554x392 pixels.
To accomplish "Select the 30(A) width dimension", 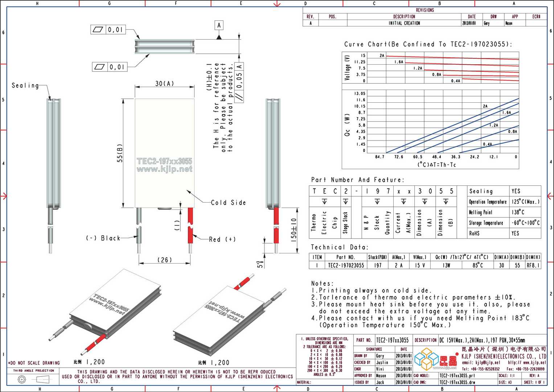I will pos(164,84).
